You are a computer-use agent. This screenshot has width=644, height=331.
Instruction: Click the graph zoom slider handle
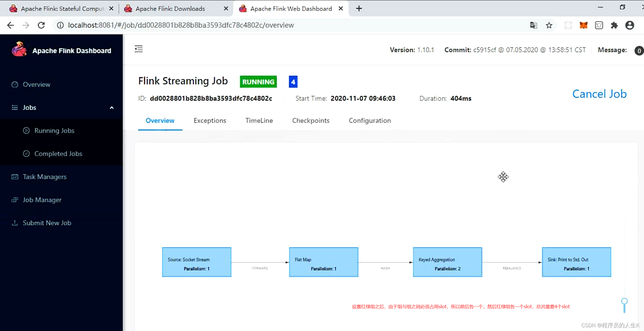click(x=624, y=301)
